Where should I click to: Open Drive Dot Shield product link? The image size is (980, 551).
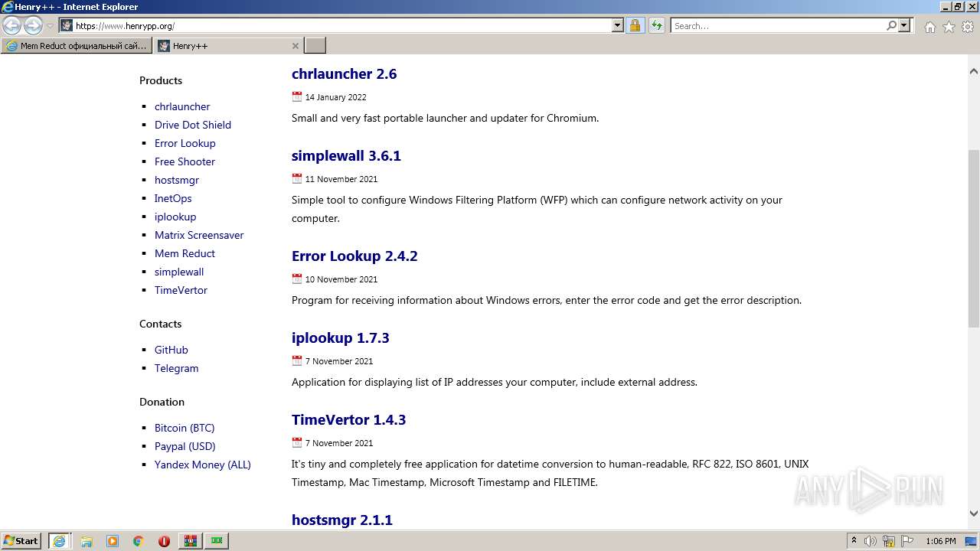click(193, 125)
